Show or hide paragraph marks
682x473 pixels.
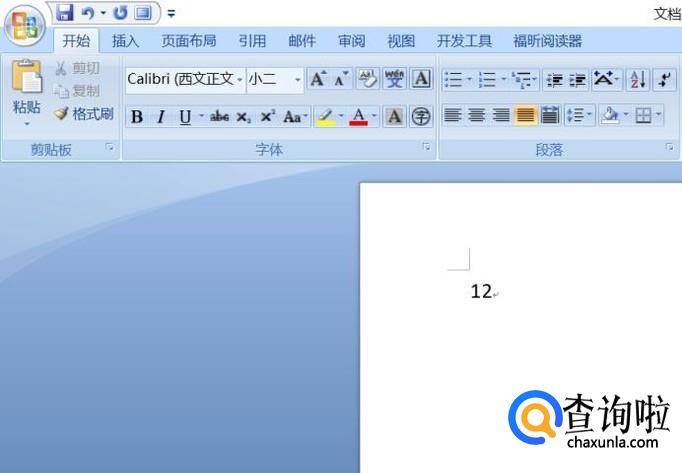click(664, 80)
